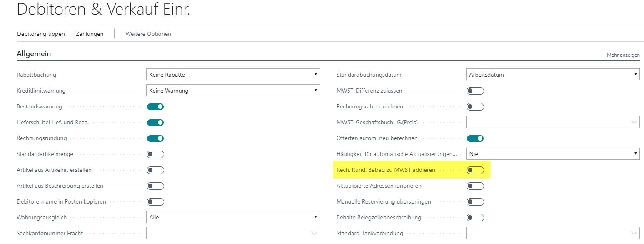Open Häufigkeit für automatische Aktualisierungen dropdown

553,154
